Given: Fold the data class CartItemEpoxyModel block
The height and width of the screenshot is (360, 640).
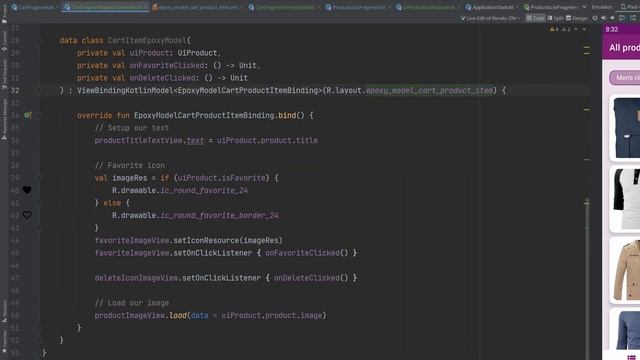Looking at the screenshot, I should coord(40,40).
